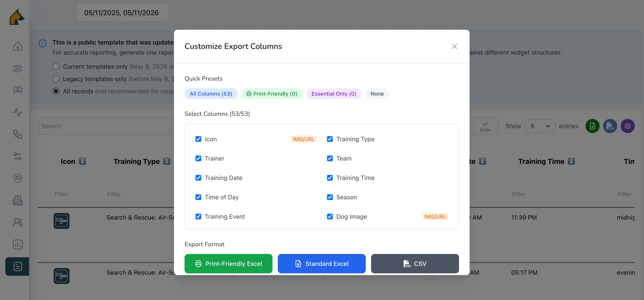Click the 05:17 PM training time cell
Viewport: 644px width, 300px height.
[524, 272]
